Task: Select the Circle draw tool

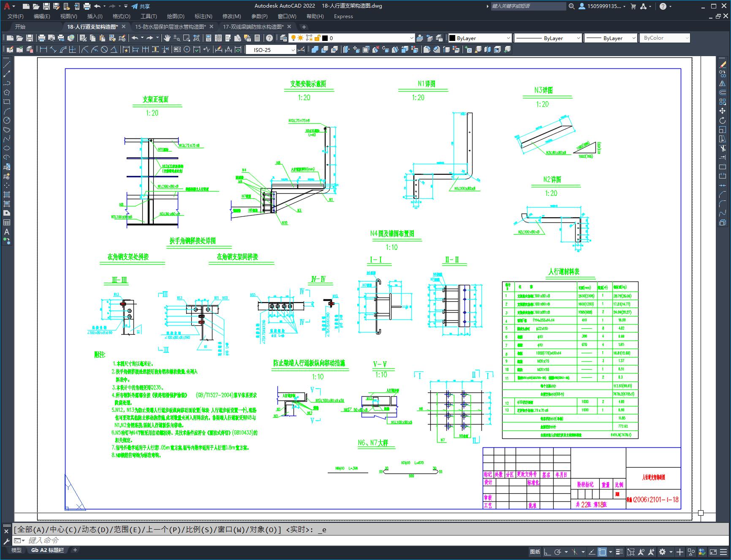Action: pyautogui.click(x=7, y=120)
